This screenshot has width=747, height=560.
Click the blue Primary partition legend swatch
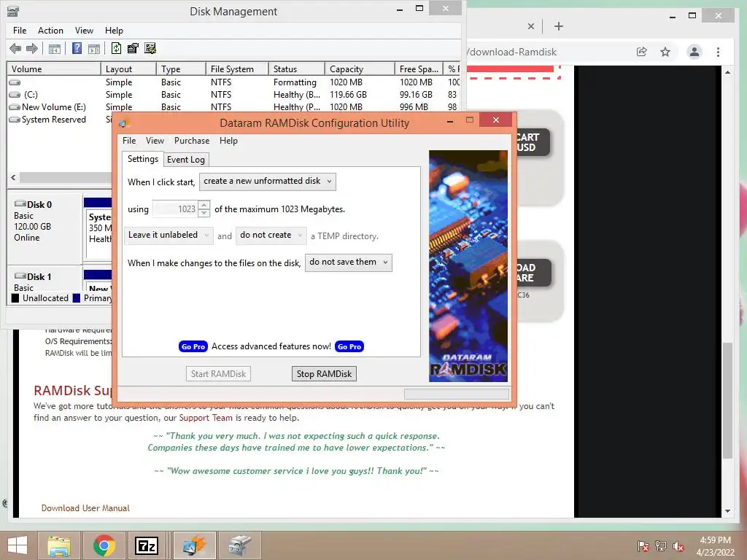coord(76,298)
